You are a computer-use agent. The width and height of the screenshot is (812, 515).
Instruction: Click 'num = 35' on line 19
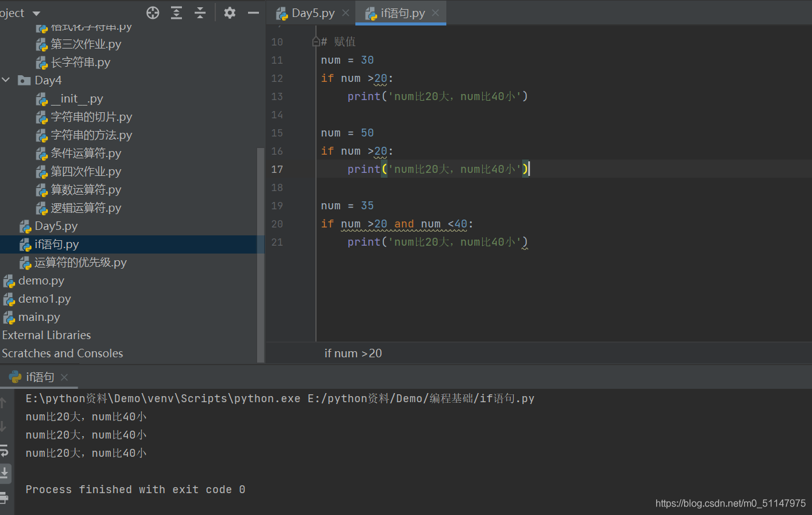347,206
